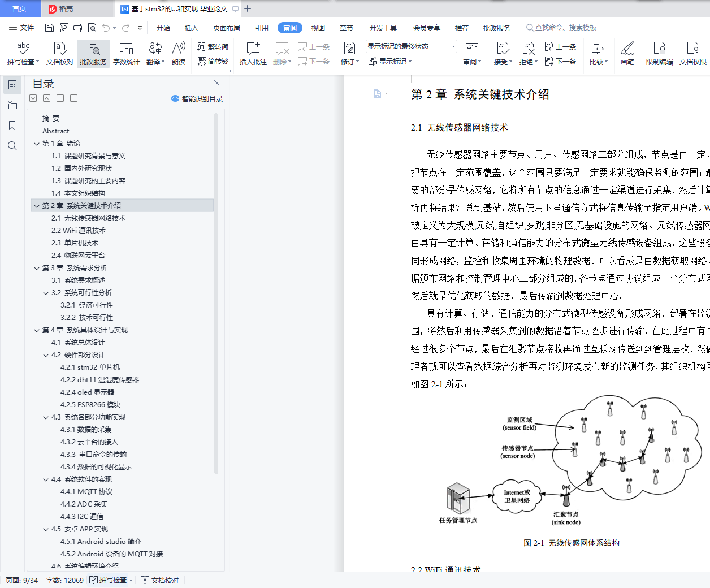Open the search icon in the left sidebar

(x=12, y=146)
